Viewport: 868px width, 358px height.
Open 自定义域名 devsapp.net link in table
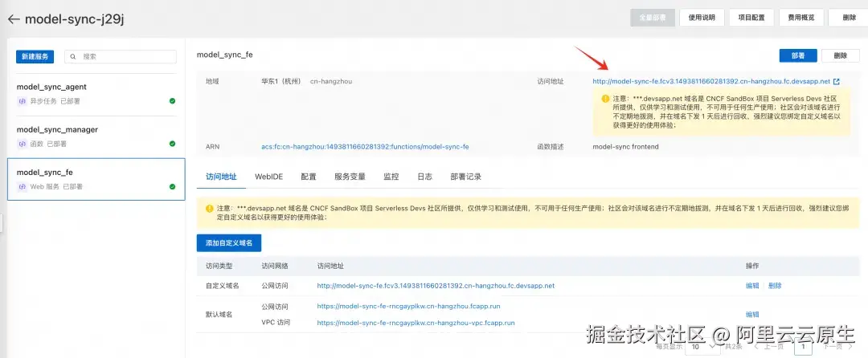[x=436, y=286]
